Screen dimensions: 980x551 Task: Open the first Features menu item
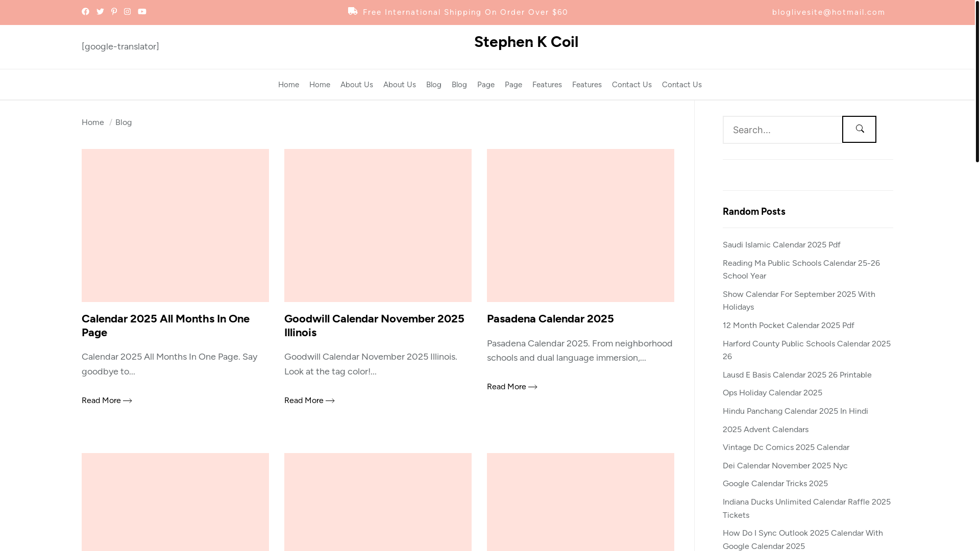[x=547, y=85]
